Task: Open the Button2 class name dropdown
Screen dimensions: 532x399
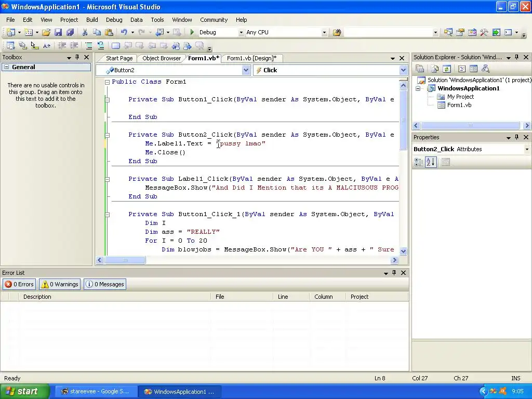Action: click(x=246, y=70)
